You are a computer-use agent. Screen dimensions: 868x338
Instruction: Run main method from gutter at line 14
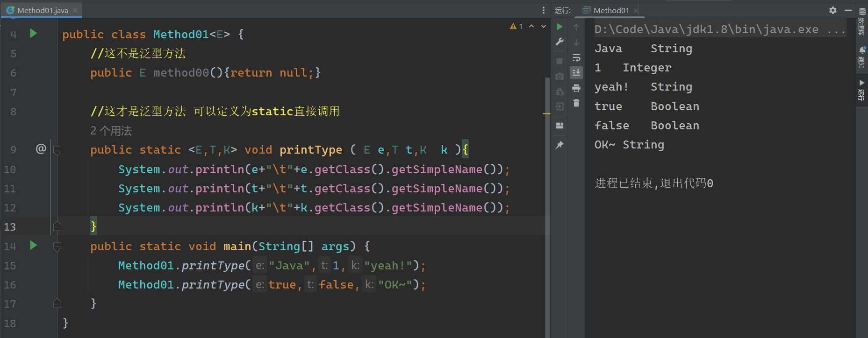33,245
